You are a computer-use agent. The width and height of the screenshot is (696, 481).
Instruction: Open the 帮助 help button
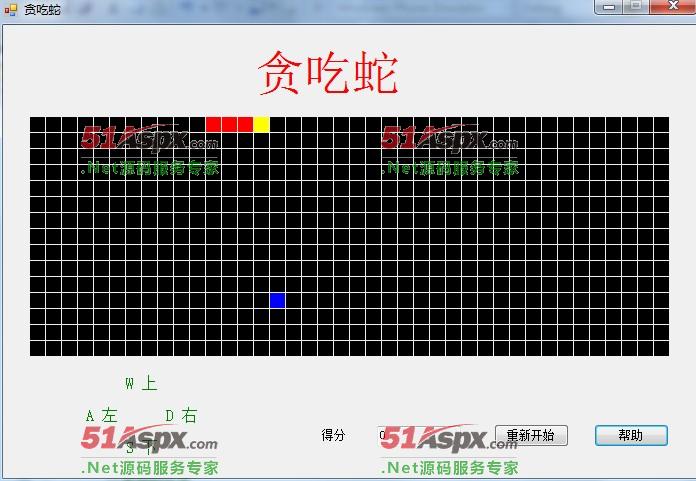[631, 435]
